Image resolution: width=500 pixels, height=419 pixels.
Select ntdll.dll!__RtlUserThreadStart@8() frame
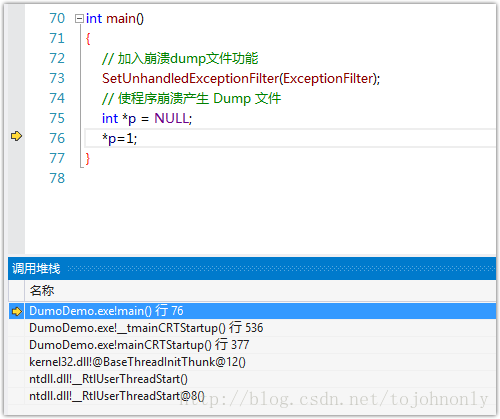[252, 396]
